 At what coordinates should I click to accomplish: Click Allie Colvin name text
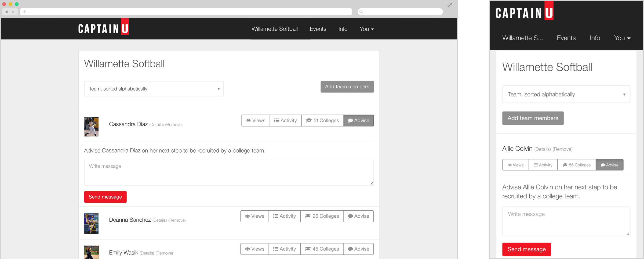click(x=517, y=149)
